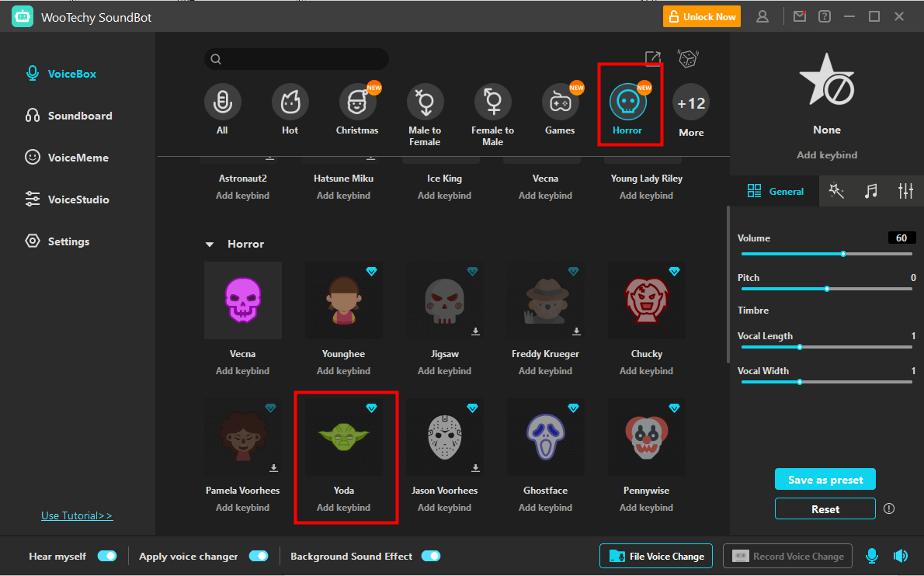Click the voice list scrollbar
Image resolution: width=924 pixels, height=576 pixels.
point(728,284)
